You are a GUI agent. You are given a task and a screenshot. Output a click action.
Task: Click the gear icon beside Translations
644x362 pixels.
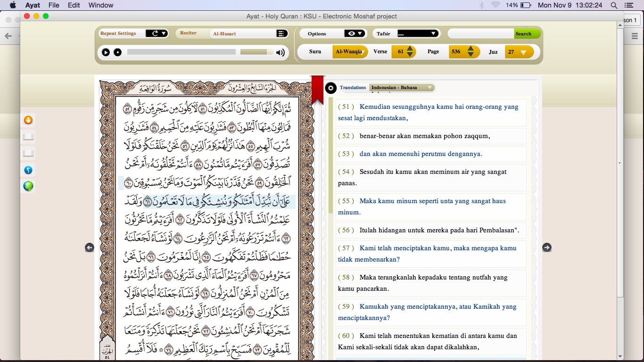click(x=330, y=88)
